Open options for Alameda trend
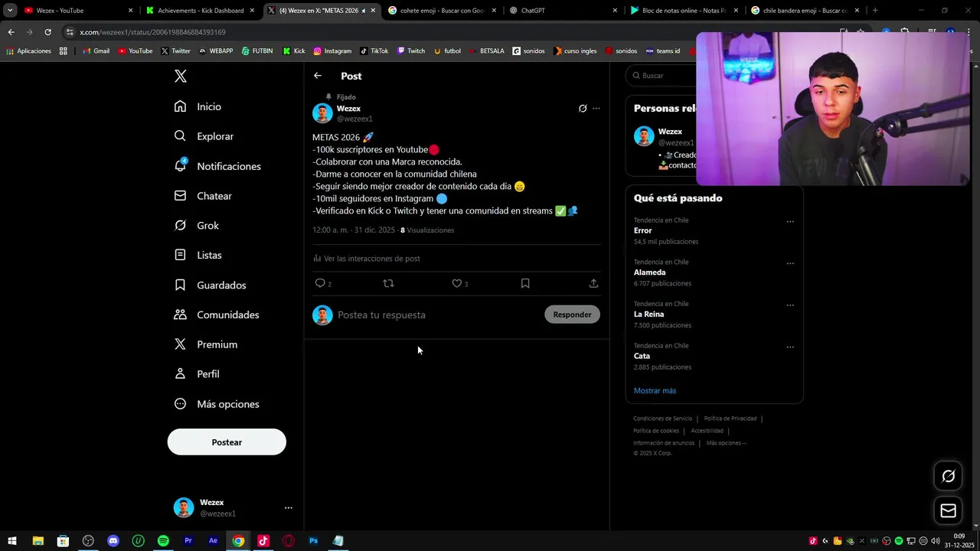 tap(790, 263)
